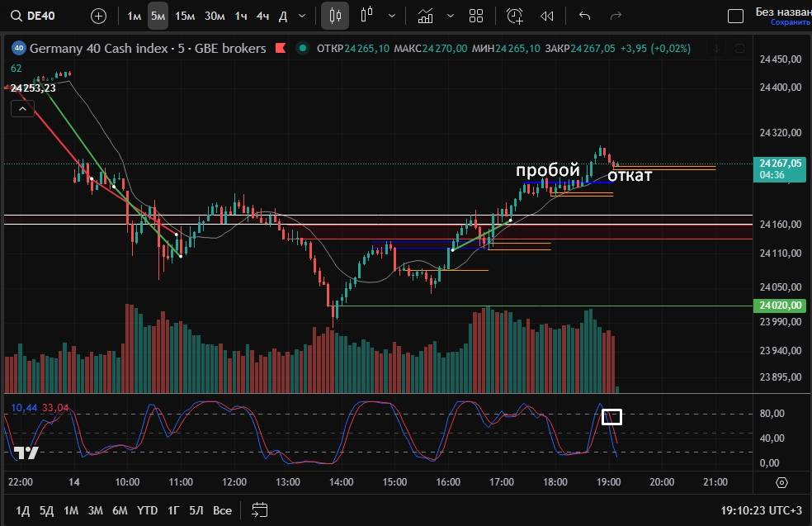Open the Indicators chart icon

coord(426,16)
